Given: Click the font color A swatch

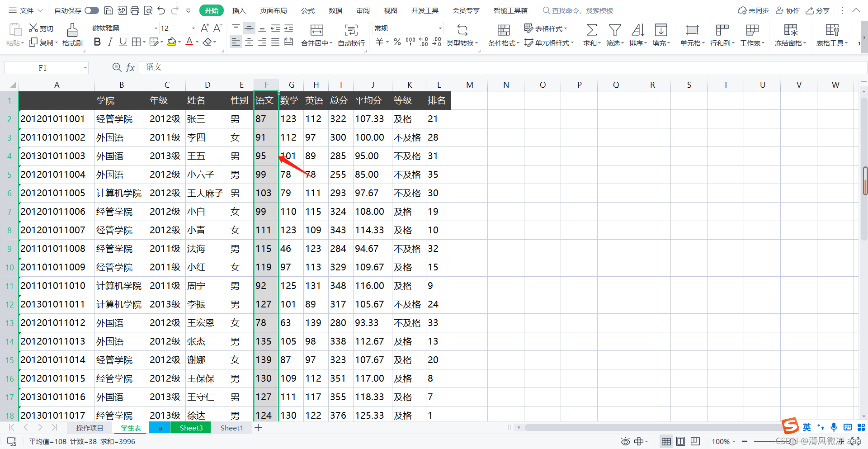Looking at the screenshot, I should pyautogui.click(x=189, y=42).
